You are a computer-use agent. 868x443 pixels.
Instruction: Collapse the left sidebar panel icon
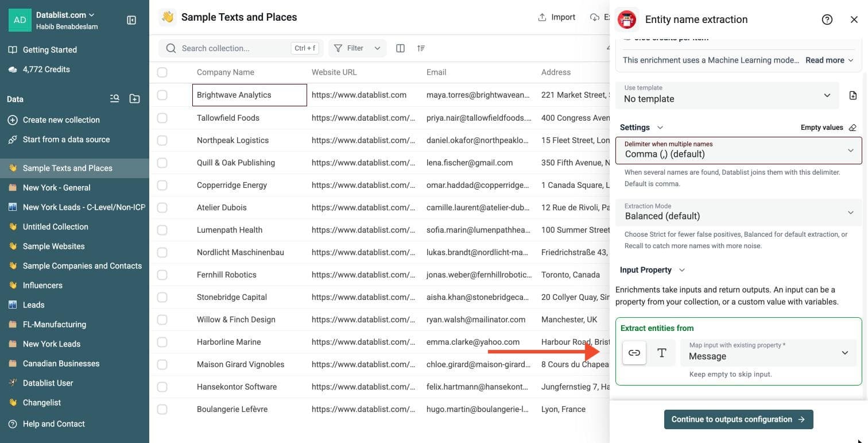point(131,20)
